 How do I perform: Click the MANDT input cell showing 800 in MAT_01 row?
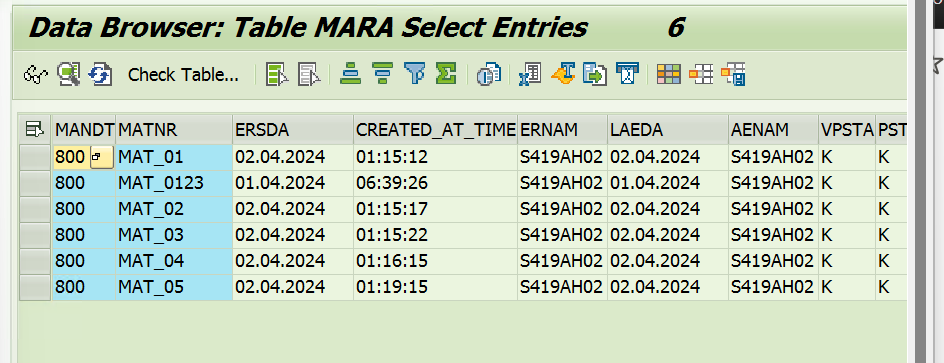coord(71,158)
